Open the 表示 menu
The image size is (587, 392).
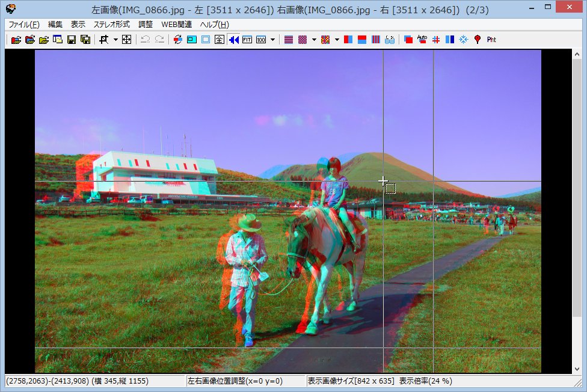click(x=78, y=25)
